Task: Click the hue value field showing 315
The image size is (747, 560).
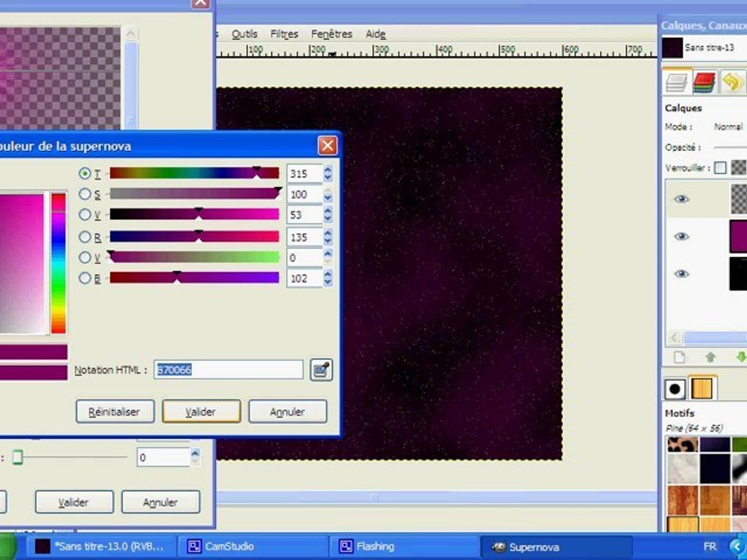Action: pyautogui.click(x=304, y=173)
